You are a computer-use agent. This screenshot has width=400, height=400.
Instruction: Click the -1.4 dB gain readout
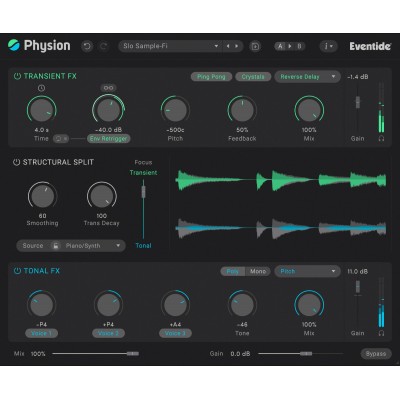pos(358,77)
